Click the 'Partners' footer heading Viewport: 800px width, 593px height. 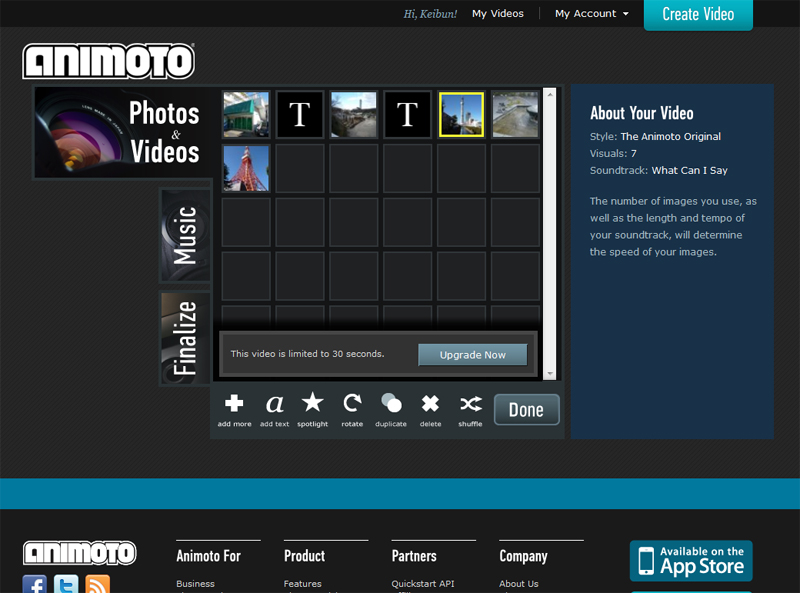[x=414, y=556]
